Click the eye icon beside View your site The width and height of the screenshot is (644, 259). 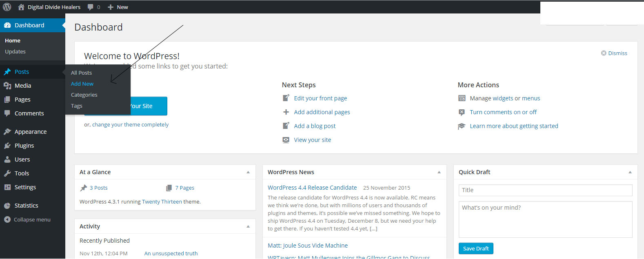coord(286,139)
